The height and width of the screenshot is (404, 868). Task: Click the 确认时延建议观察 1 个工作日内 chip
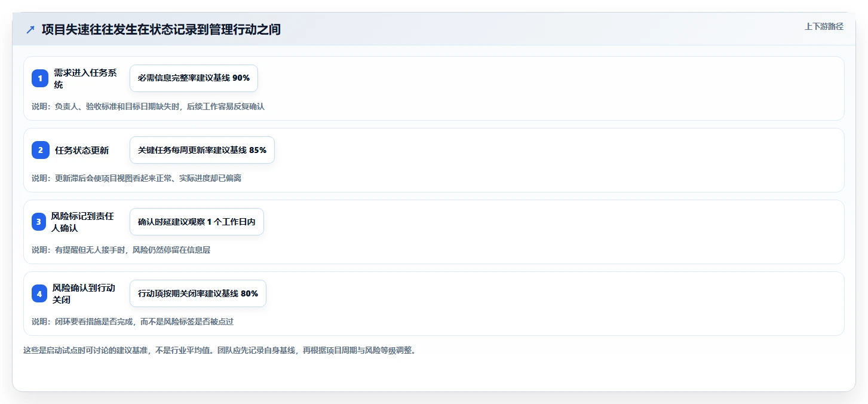click(197, 222)
